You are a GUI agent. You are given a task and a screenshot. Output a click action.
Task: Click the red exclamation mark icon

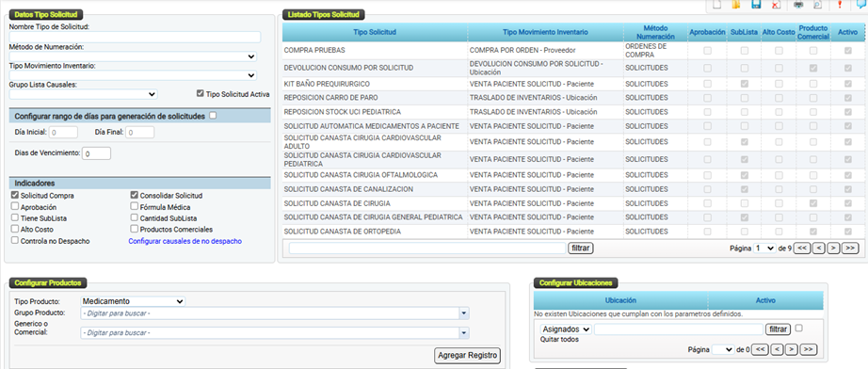pyautogui.click(x=840, y=5)
